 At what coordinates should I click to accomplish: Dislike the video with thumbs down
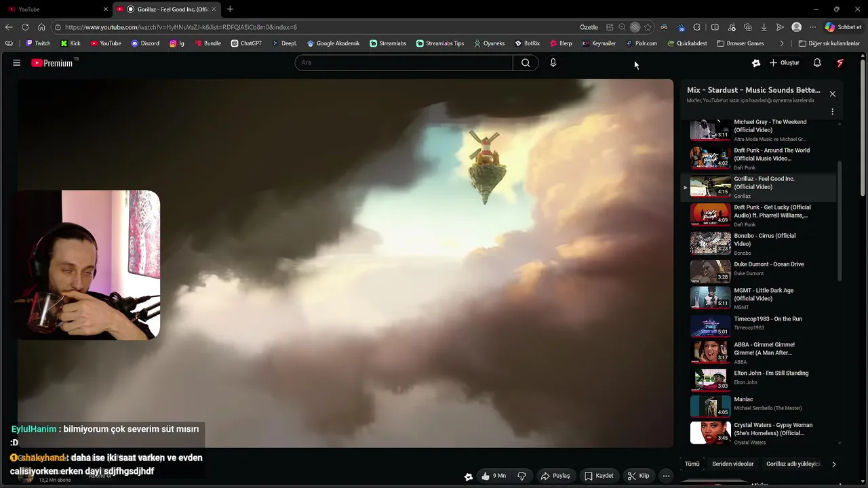pos(521,476)
